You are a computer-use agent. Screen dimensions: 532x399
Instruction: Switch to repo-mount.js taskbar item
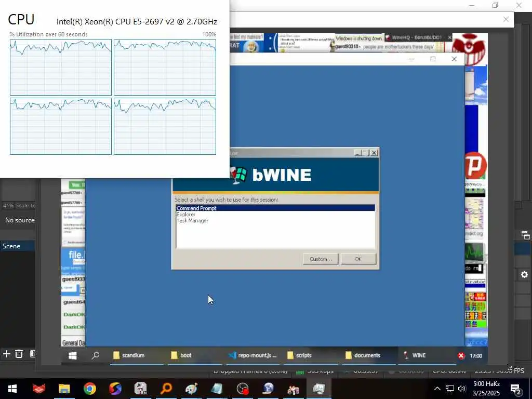[x=252, y=355]
